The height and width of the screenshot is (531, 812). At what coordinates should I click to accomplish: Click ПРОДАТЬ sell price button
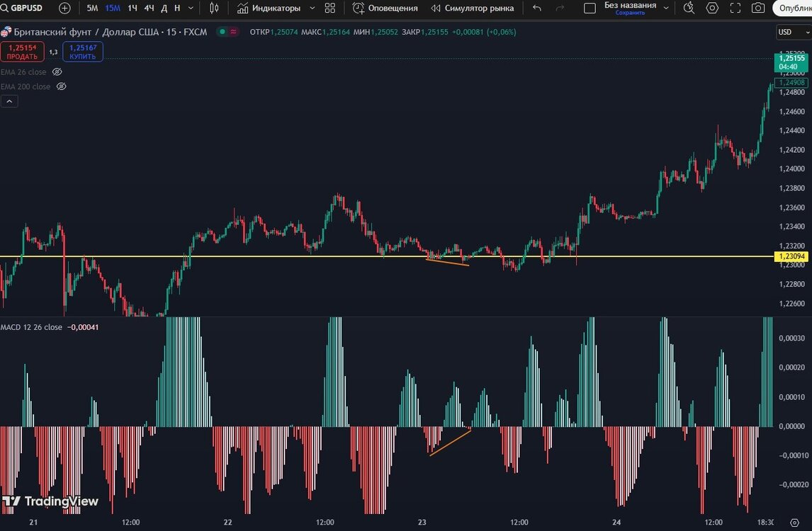tap(22, 52)
